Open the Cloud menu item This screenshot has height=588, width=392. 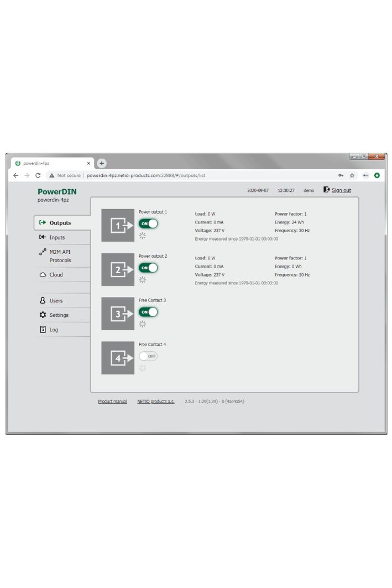point(56,274)
